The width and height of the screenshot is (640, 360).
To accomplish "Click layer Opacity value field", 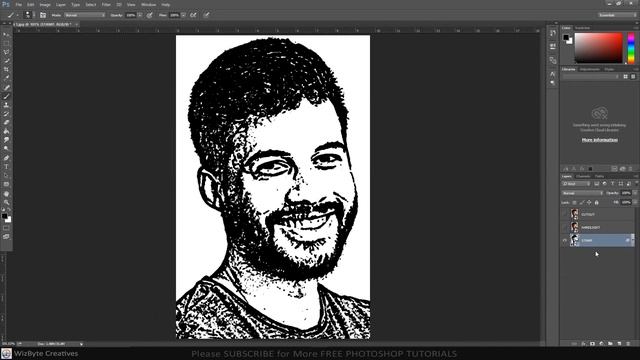I will [x=626, y=193].
